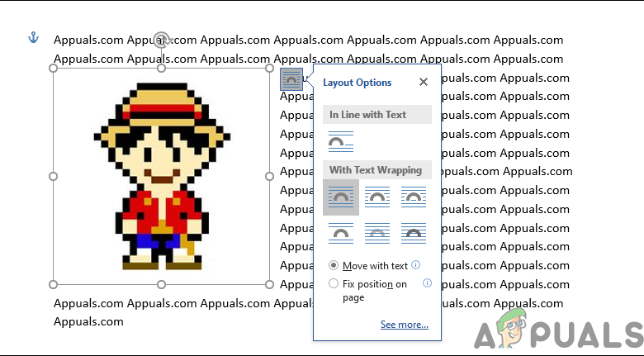
Task: Click the Layout Options title text
Action: 358,83
